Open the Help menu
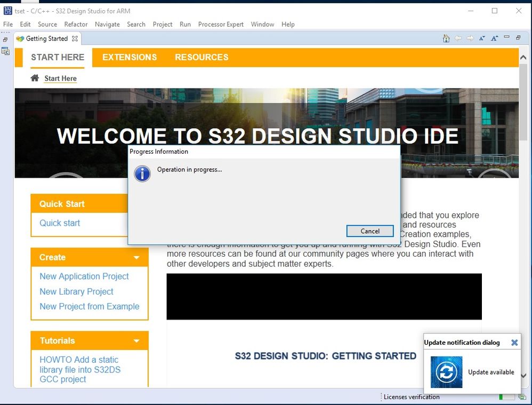The height and width of the screenshot is (405, 532). pyautogui.click(x=288, y=25)
